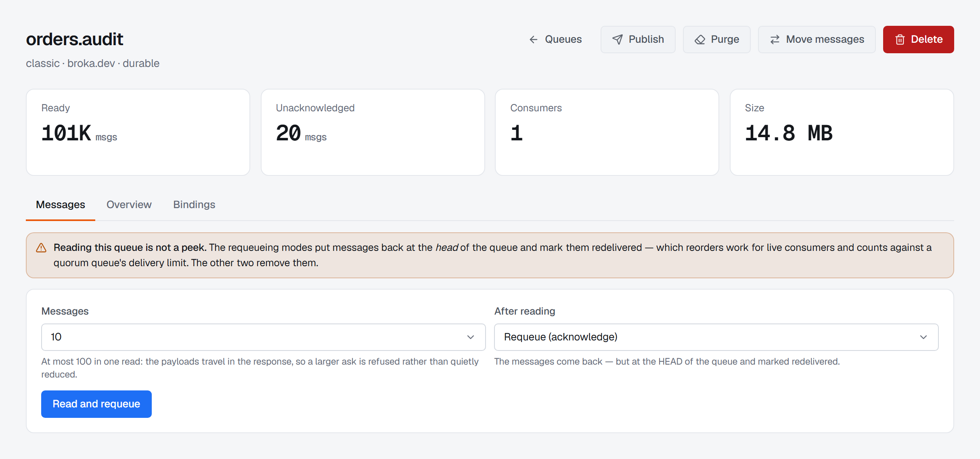Image resolution: width=980 pixels, height=459 pixels.
Task: Click the paper plane icon on Publish
Action: click(x=617, y=40)
